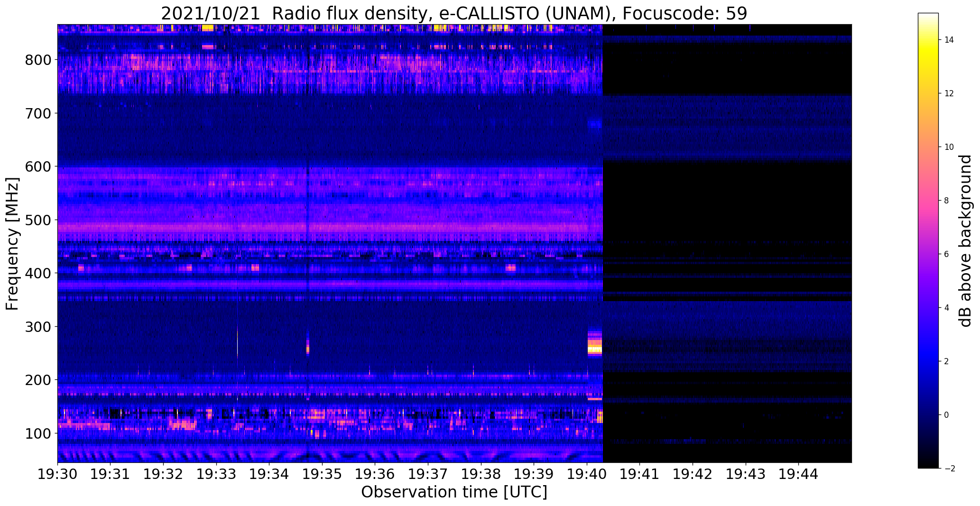Click the 300 frequency tick label
The image size is (980, 506).
pos(37,327)
